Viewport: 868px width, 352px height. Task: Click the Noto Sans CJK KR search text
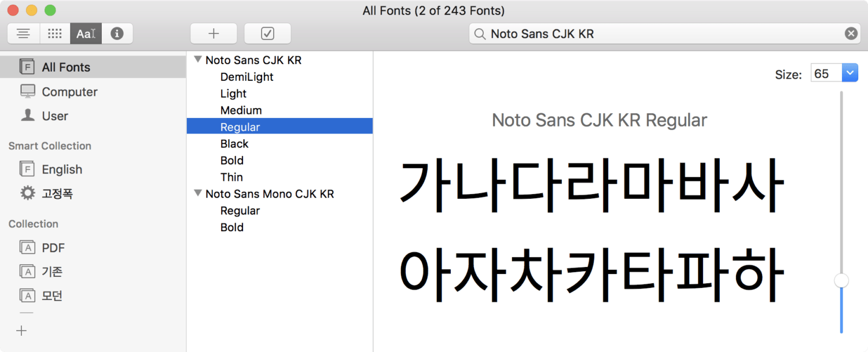tap(542, 34)
